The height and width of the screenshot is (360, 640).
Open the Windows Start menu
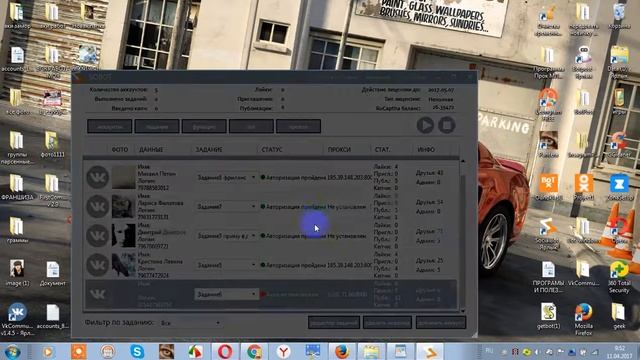pyautogui.click(x=13, y=351)
